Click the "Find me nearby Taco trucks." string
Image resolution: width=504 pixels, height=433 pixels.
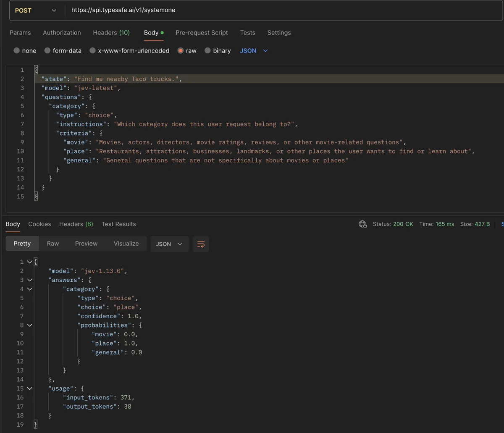coord(126,79)
